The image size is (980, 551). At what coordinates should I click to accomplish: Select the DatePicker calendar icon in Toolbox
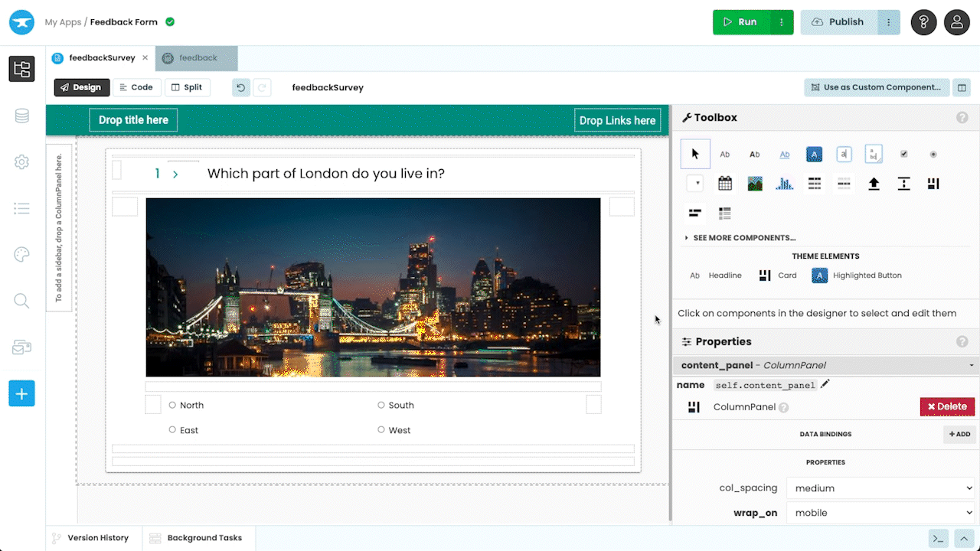tap(725, 184)
